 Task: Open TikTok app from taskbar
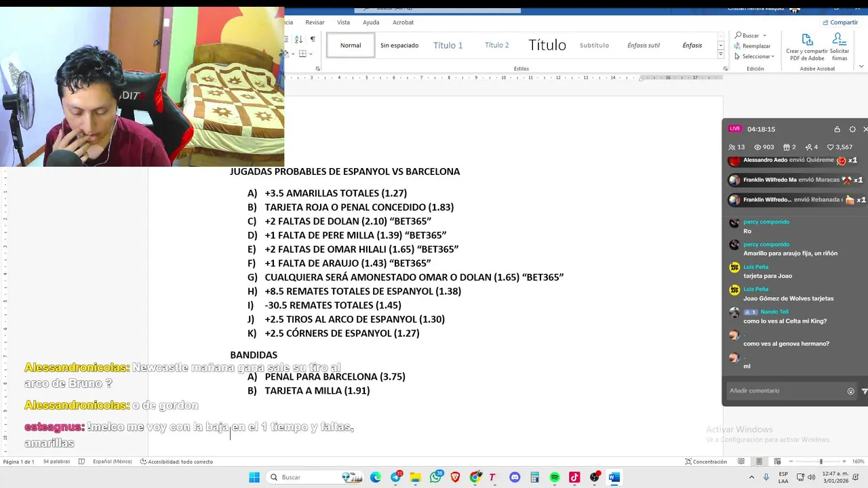click(x=574, y=477)
